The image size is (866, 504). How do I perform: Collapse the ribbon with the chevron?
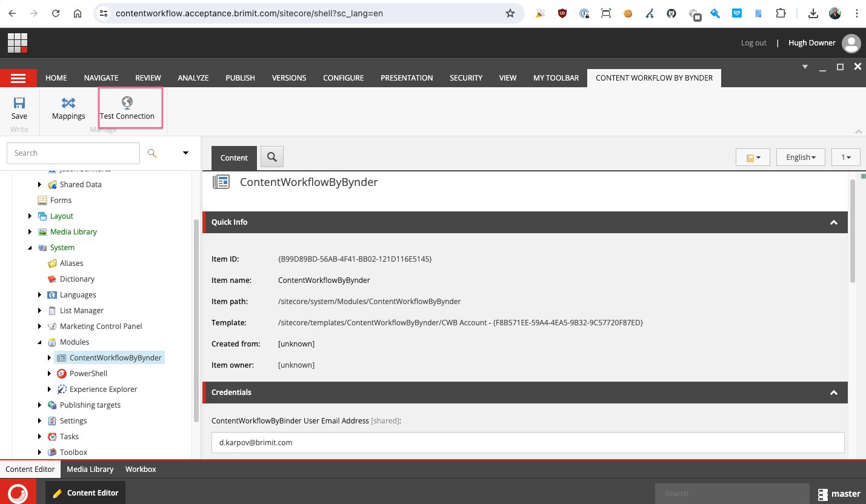858,131
